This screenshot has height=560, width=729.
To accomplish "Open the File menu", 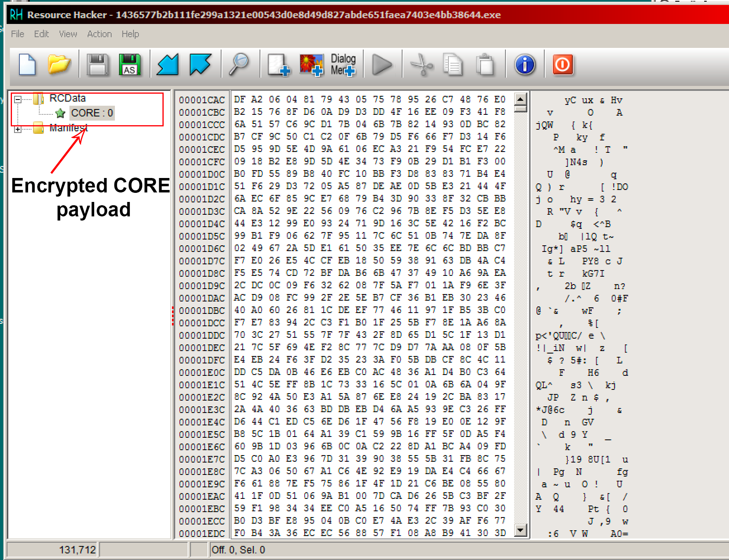I will coord(17,34).
